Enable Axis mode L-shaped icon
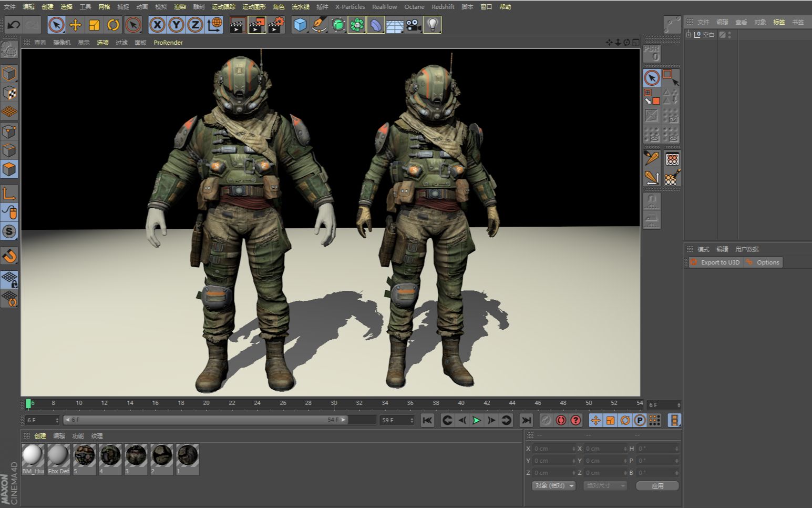This screenshot has height=508, width=812. (x=9, y=193)
